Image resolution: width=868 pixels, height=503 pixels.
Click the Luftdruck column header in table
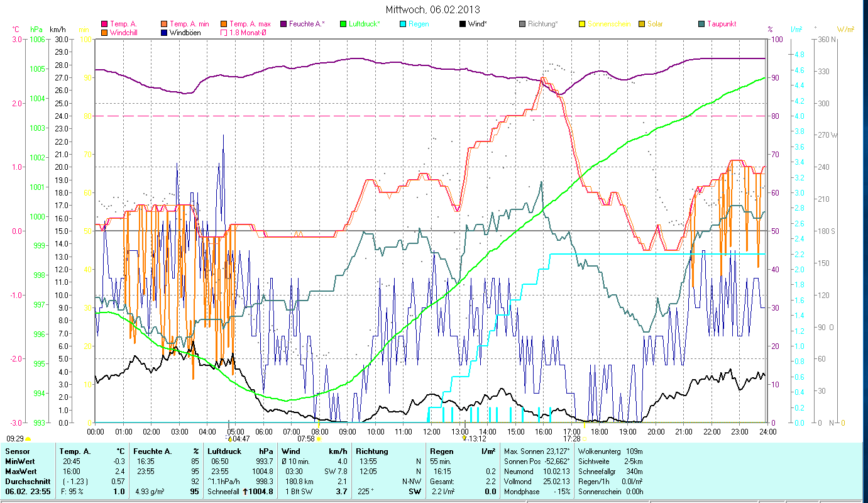pyautogui.click(x=224, y=451)
